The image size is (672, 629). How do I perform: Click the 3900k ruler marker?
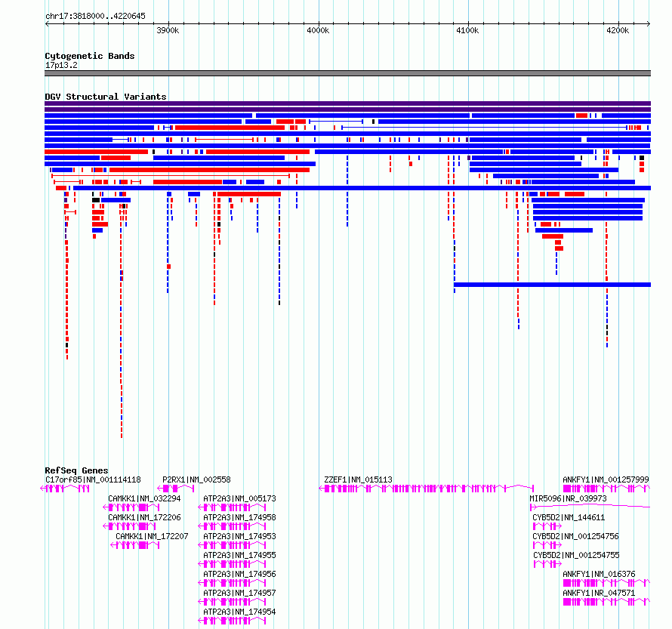pos(168,30)
